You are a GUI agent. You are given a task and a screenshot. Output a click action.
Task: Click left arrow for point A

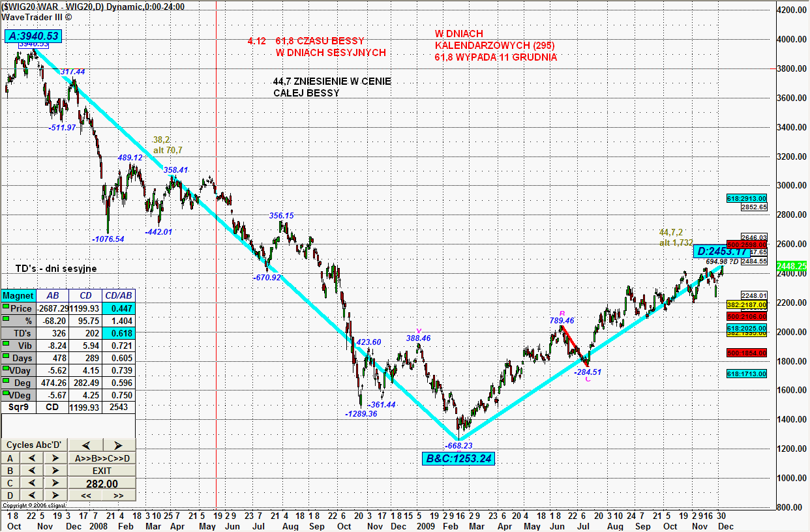tap(31, 458)
